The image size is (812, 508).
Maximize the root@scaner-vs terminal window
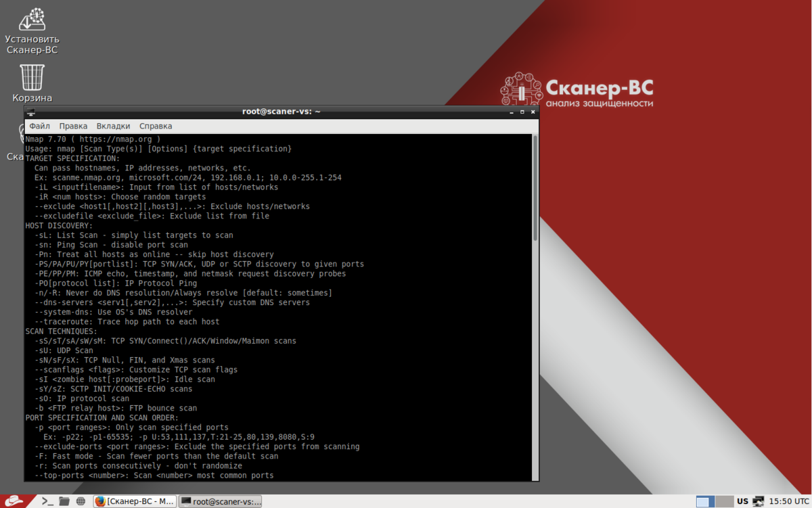[522, 112]
